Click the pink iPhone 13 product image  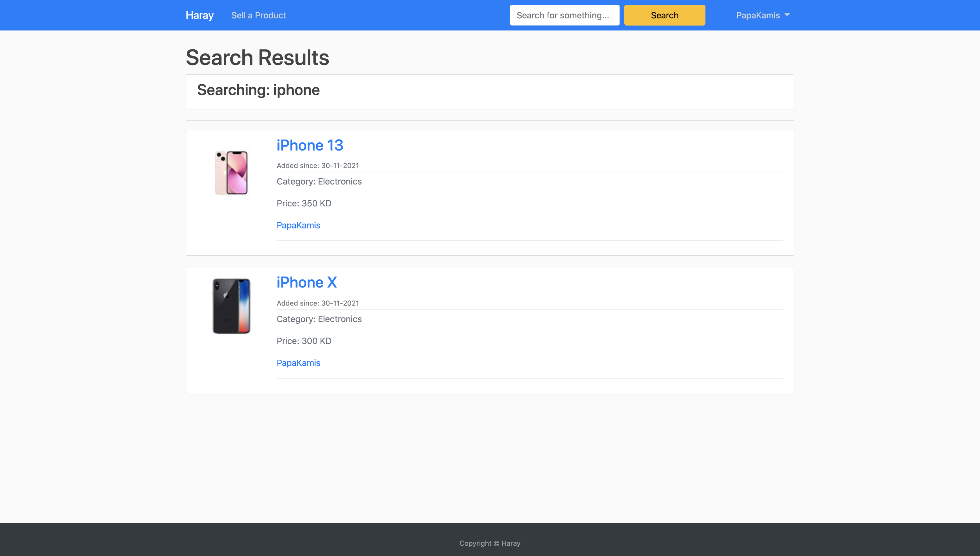[x=231, y=173]
